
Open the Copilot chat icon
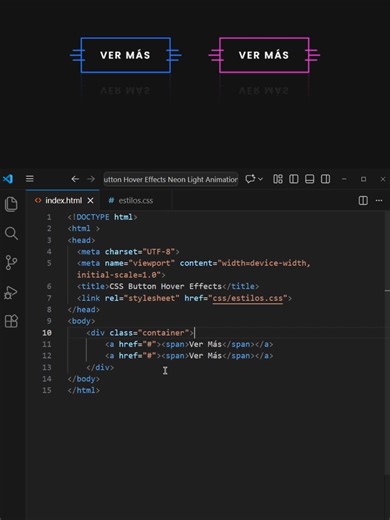coord(250,179)
